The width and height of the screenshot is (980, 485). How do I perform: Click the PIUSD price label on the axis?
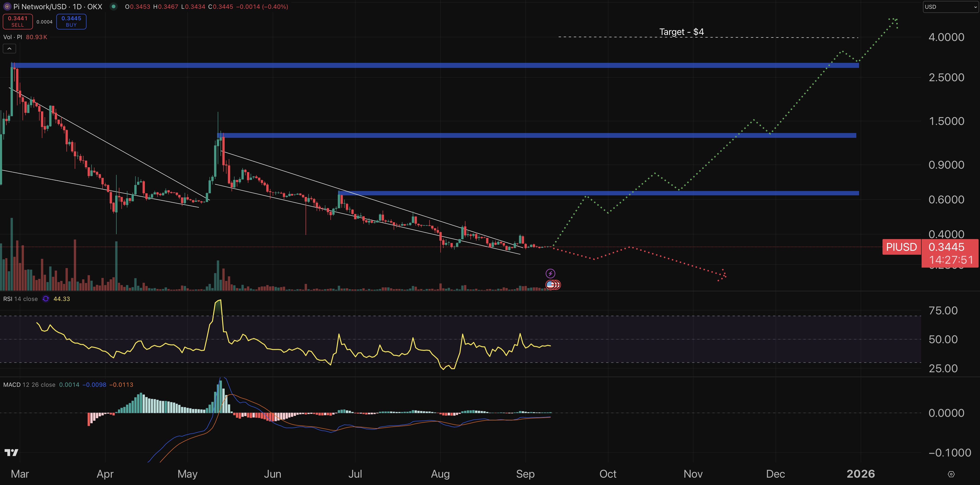(901, 247)
